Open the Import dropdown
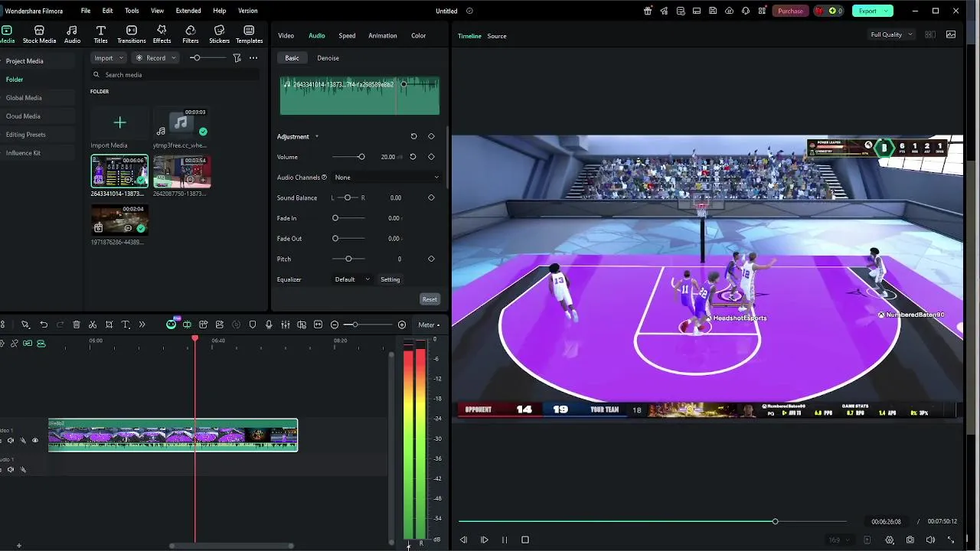 click(x=109, y=57)
